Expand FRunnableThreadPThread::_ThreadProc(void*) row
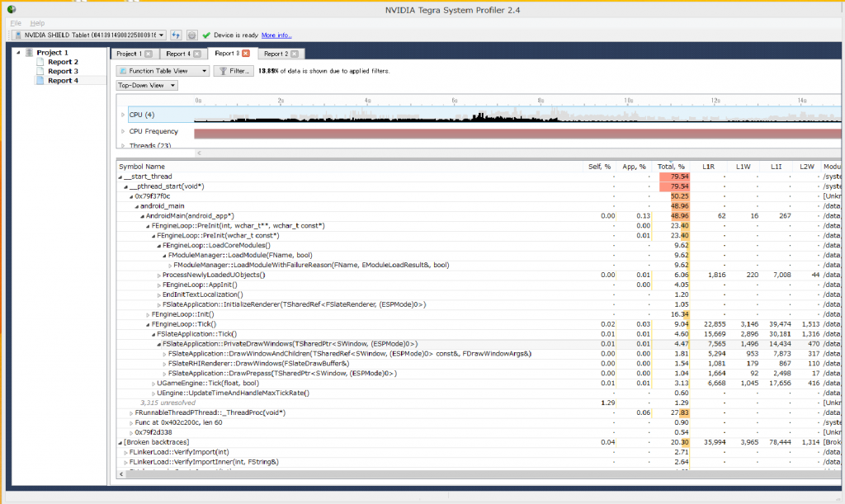This screenshot has width=845, height=504. click(x=131, y=413)
